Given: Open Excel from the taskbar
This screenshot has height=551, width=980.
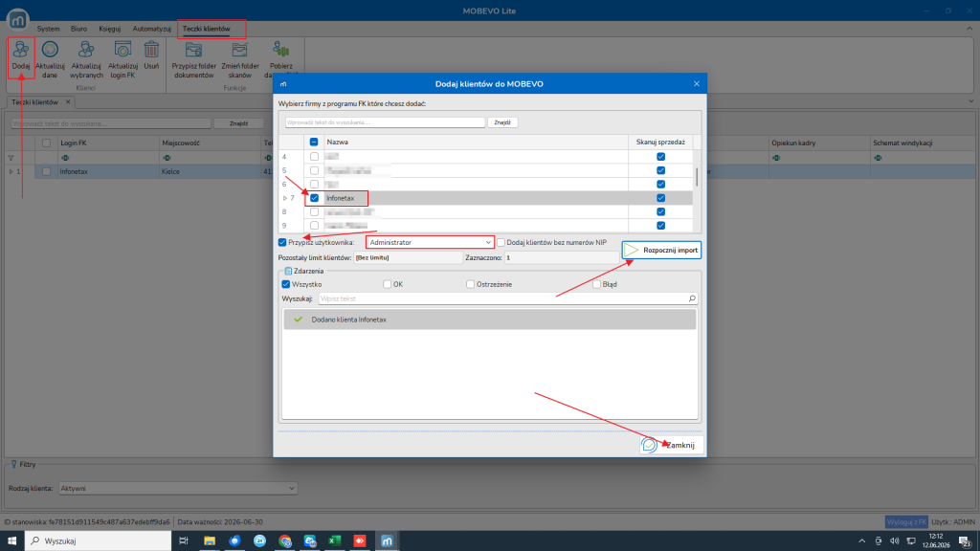Looking at the screenshot, I should 335,541.
